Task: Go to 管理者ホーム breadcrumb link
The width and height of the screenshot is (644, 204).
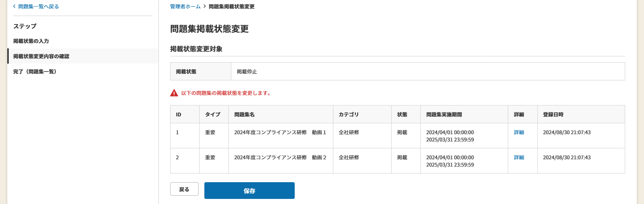Action: coord(185,7)
